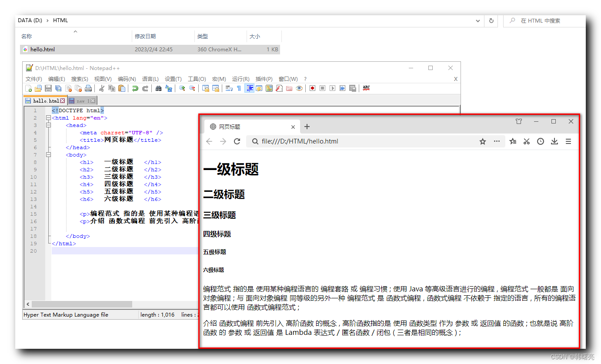Open the browser hamburger main menu
The image size is (601, 364).
pyautogui.click(x=568, y=141)
